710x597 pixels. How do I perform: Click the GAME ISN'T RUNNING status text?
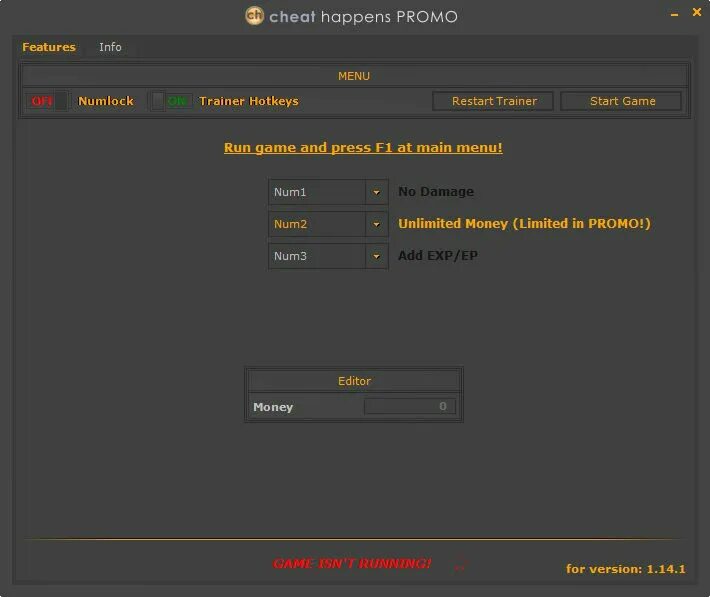point(352,563)
